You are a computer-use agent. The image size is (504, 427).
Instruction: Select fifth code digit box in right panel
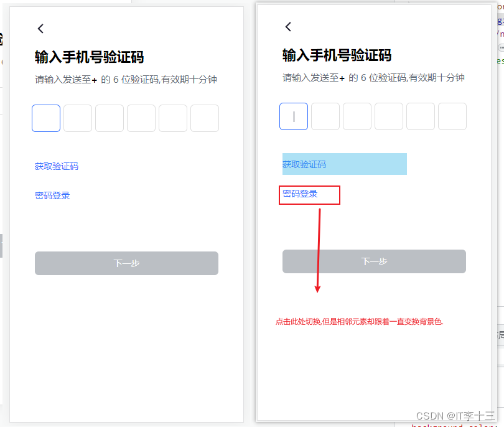point(421,116)
